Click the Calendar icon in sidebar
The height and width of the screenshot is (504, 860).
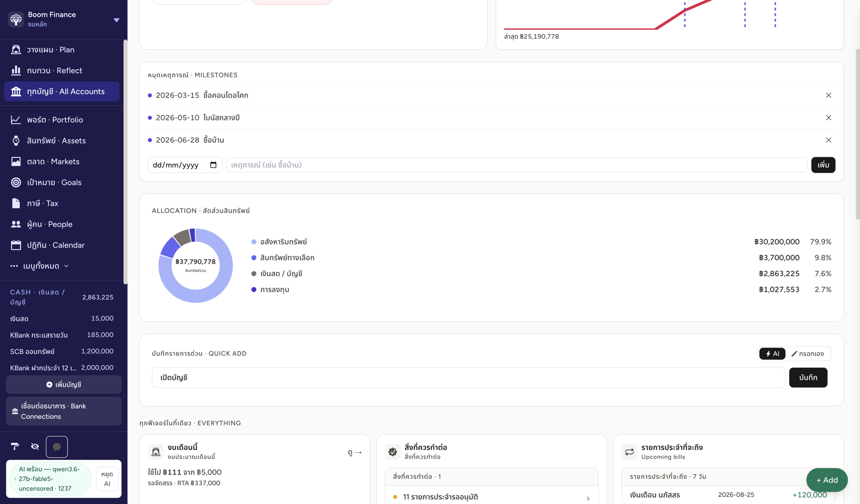point(16,245)
